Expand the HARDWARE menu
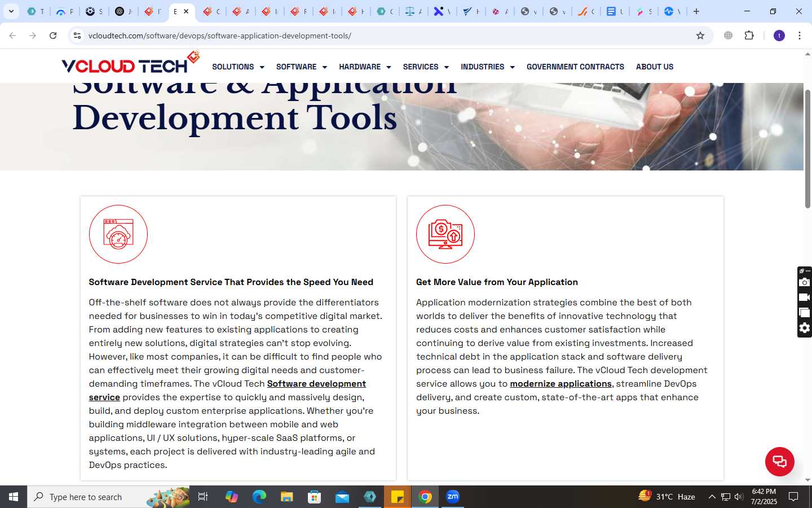The height and width of the screenshot is (508, 812). (x=365, y=67)
